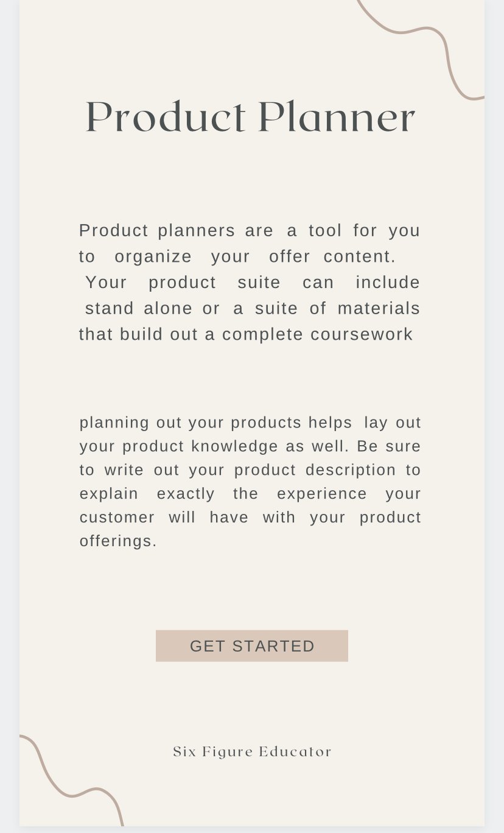This screenshot has height=833, width=504.
Task: Click the word "Product" in the title
Action: (166, 117)
